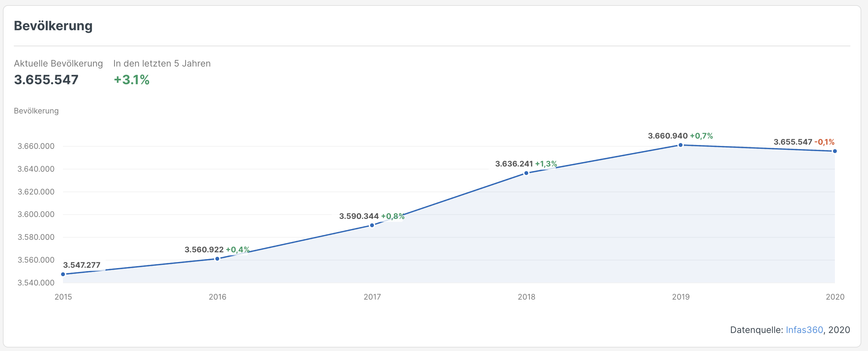Click the 3.636.241 +1,3% label
Screen dimensions: 868x351
click(x=526, y=164)
